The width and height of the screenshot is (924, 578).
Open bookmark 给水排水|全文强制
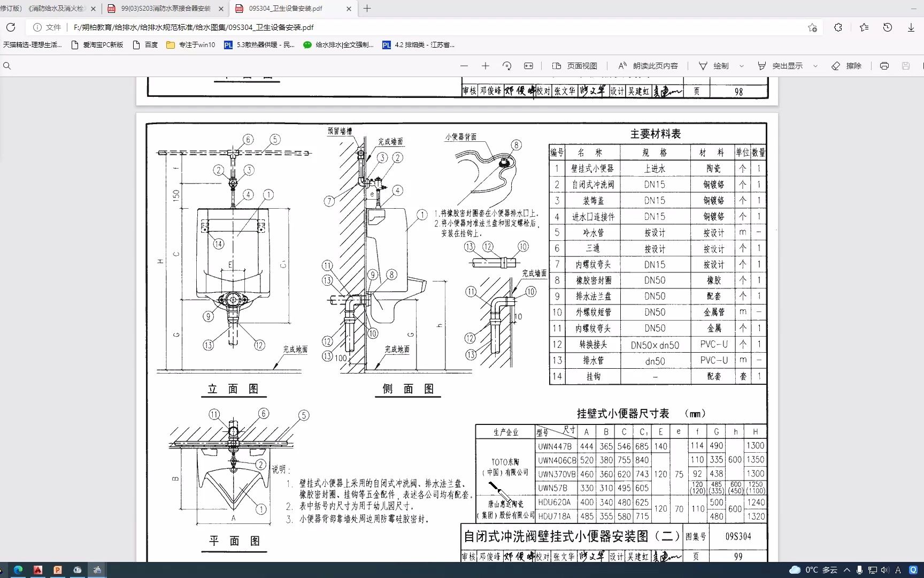point(338,45)
